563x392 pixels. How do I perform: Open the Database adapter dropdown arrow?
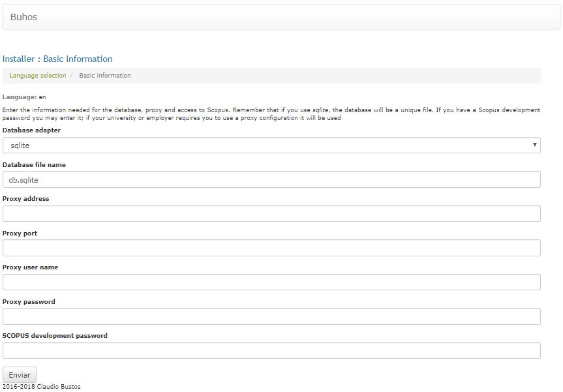535,145
